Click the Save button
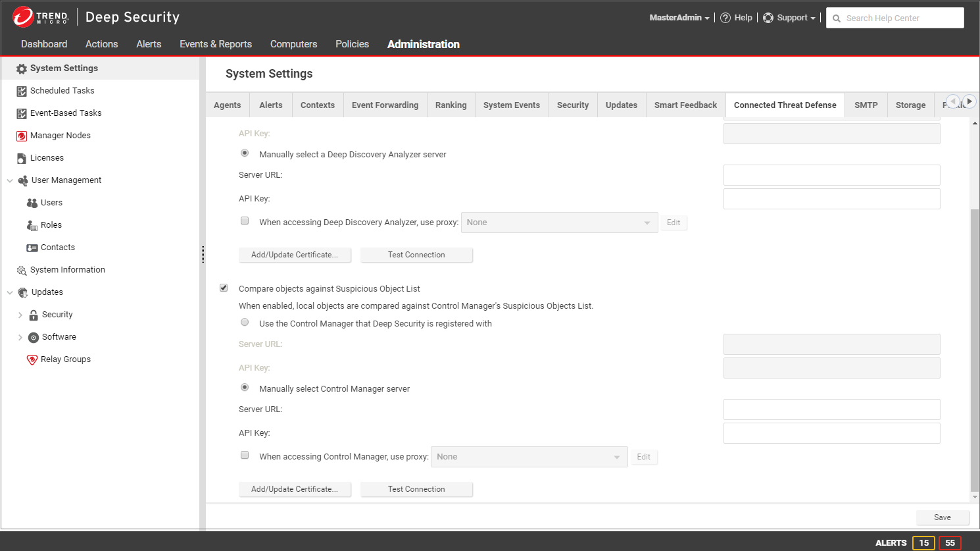This screenshot has width=980, height=551. [x=942, y=517]
